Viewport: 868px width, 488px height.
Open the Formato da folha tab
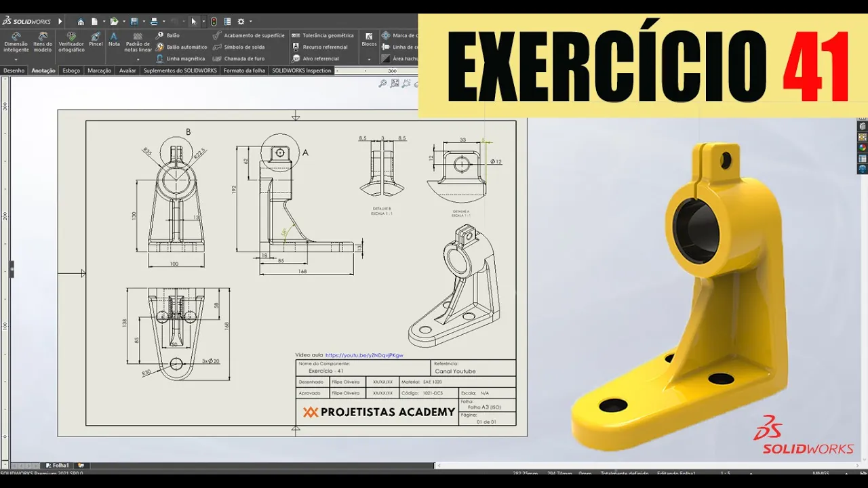[244, 70]
